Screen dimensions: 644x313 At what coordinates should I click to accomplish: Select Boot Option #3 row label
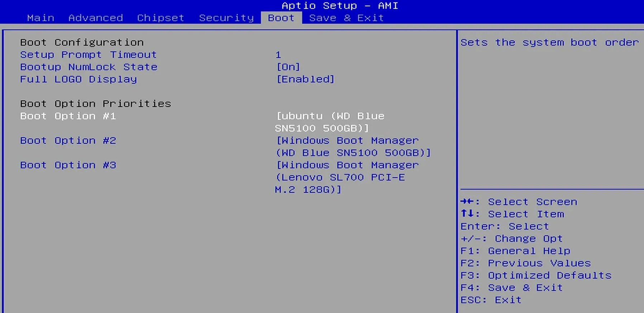(x=68, y=165)
